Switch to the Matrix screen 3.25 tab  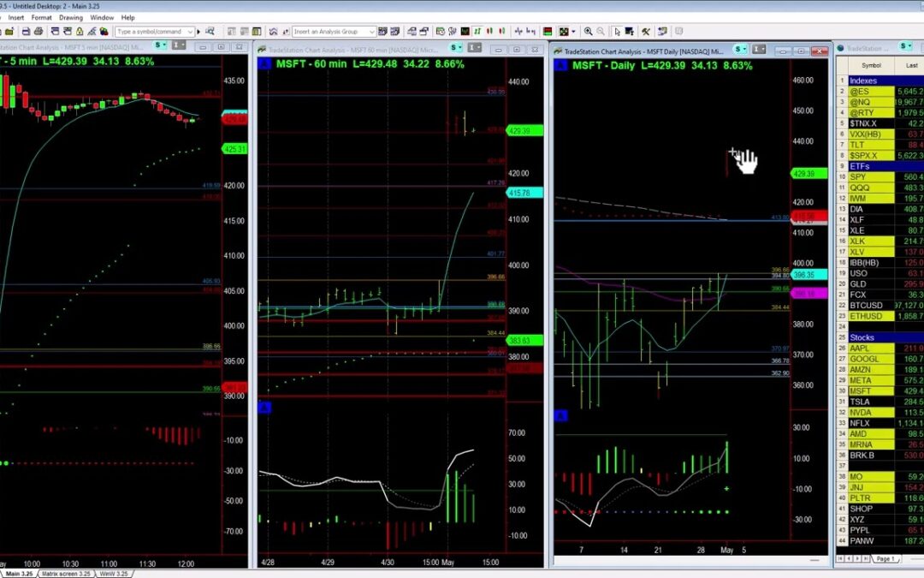pyautogui.click(x=65, y=573)
